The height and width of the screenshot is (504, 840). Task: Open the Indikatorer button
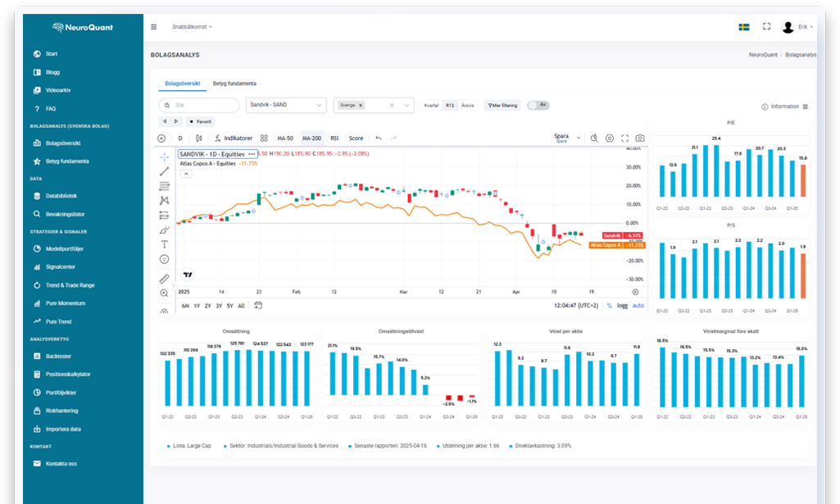point(234,138)
